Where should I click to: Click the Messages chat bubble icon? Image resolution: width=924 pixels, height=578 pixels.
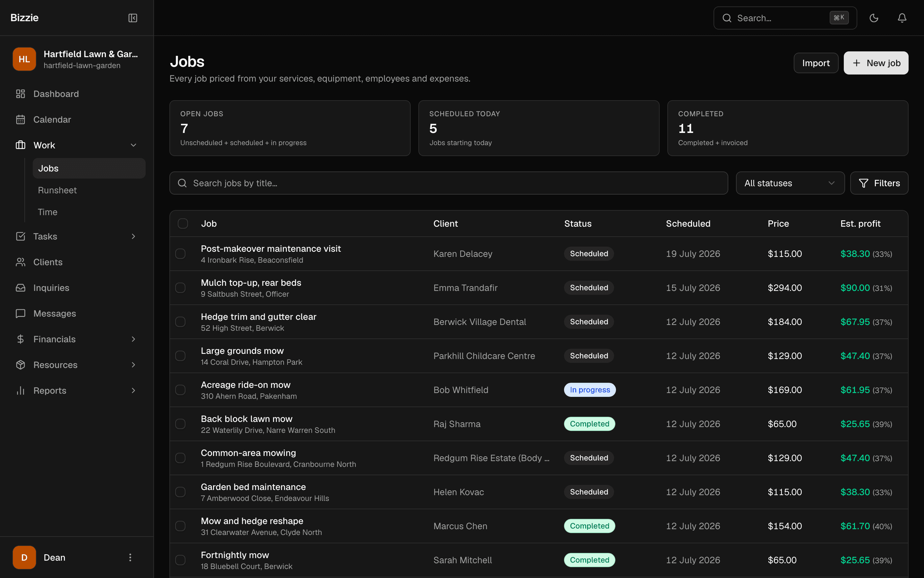[21, 313]
